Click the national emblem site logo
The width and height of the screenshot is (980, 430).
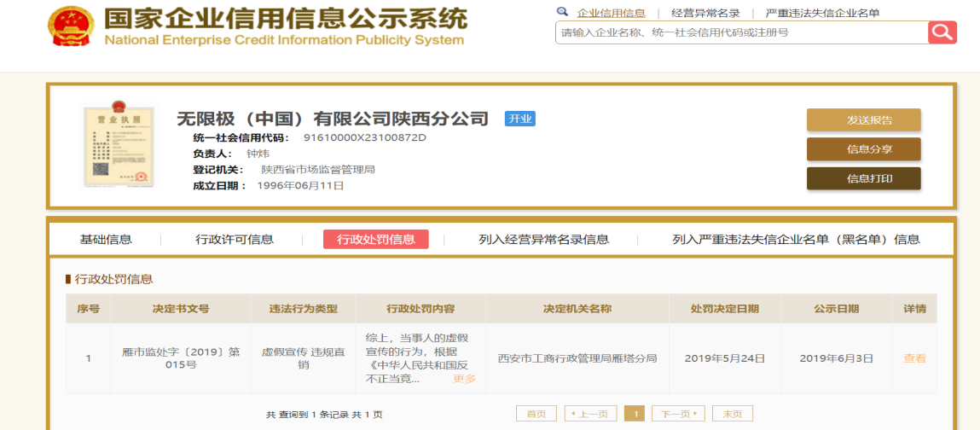71,26
